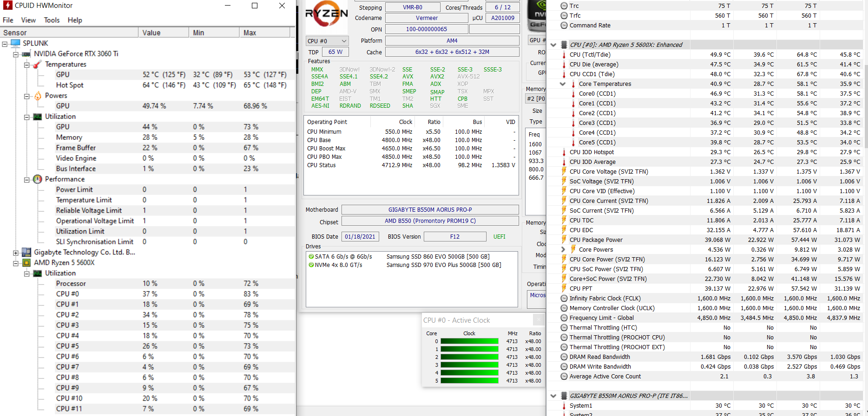Viewport: 868px width, 416px height.
Task: Click the Motherboard field GIGABYTE B550M AORUS PRO-P
Action: pyautogui.click(x=430, y=210)
